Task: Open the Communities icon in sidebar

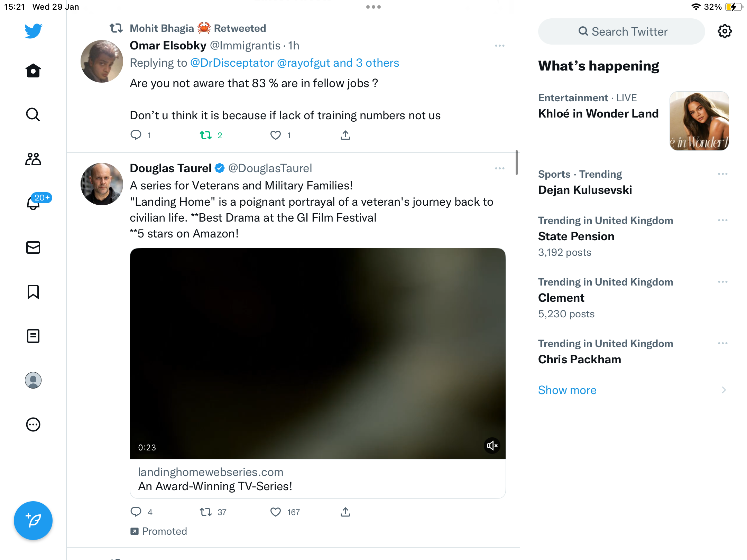Action: tap(33, 159)
